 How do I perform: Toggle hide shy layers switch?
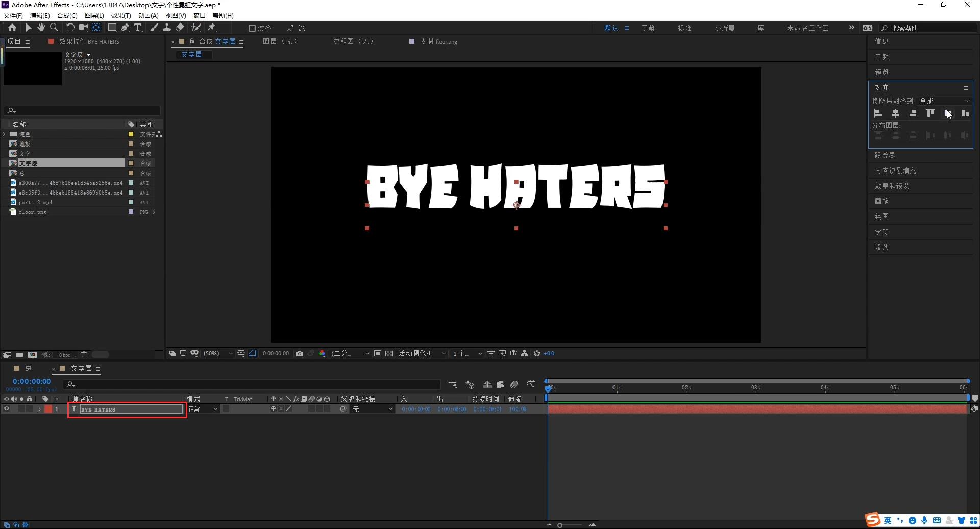487,384
